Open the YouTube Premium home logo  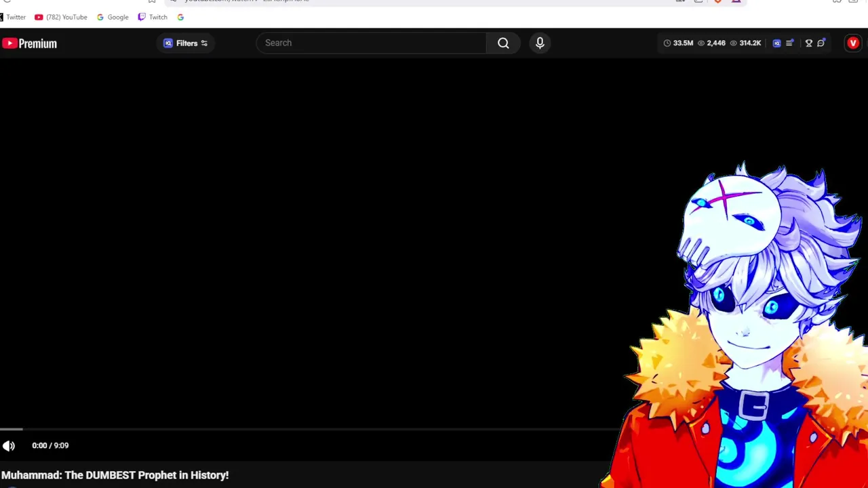click(29, 43)
